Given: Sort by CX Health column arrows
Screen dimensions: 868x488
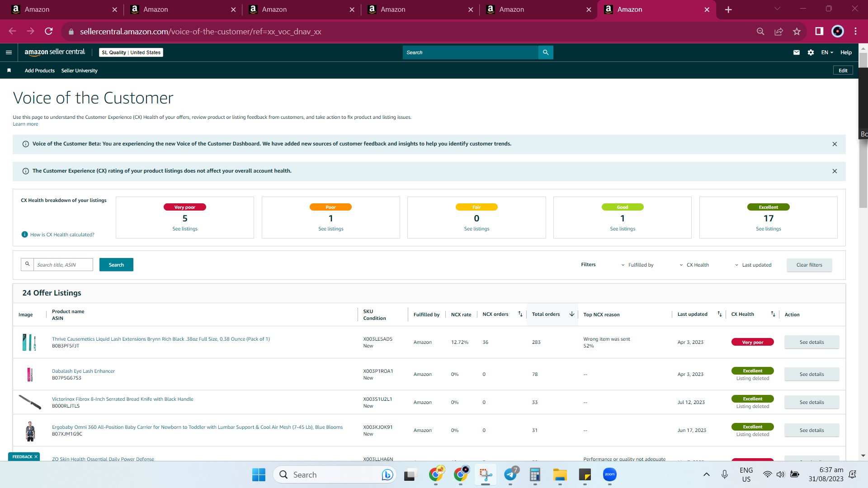Looking at the screenshot, I should coord(773,314).
